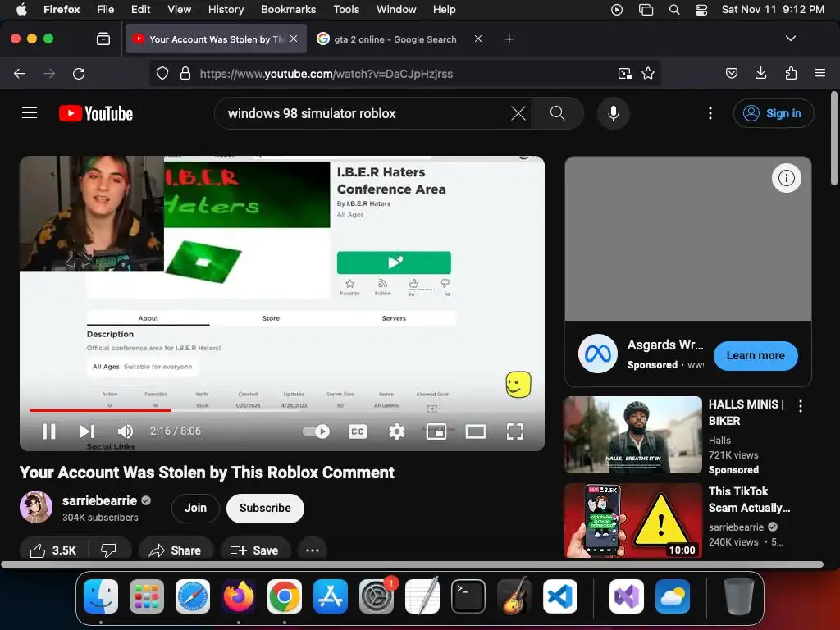
Task: Open the History menu
Action: point(226,9)
